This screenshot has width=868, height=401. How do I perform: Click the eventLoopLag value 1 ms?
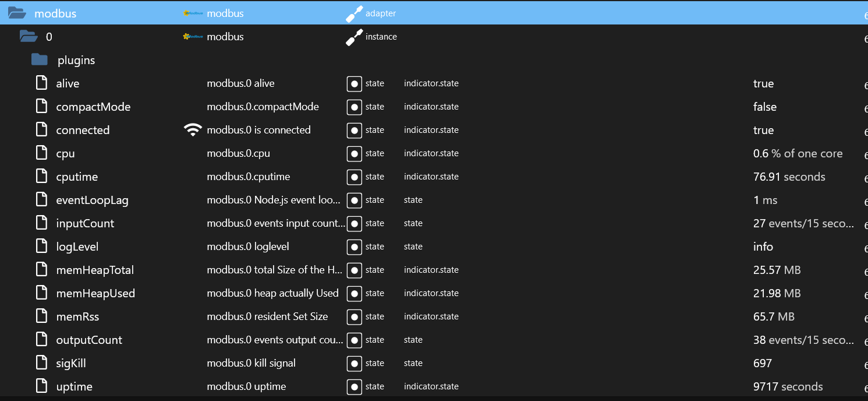coord(765,200)
